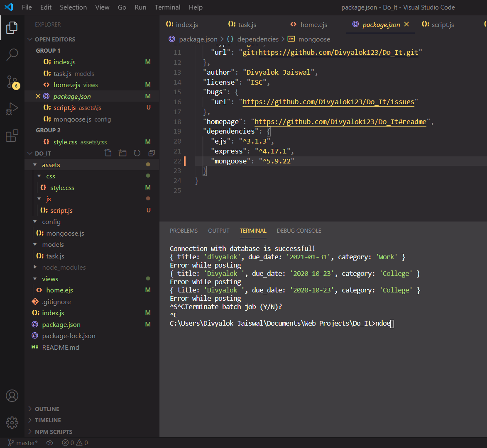Open README.md in the explorer tree
487x448 pixels.
pyautogui.click(x=61, y=348)
